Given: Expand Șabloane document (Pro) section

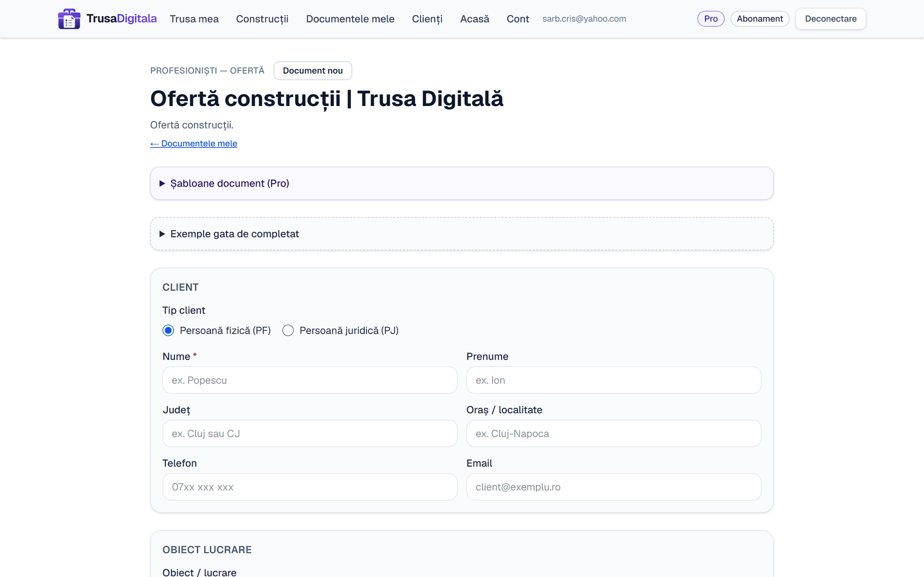Looking at the screenshot, I should [x=462, y=183].
